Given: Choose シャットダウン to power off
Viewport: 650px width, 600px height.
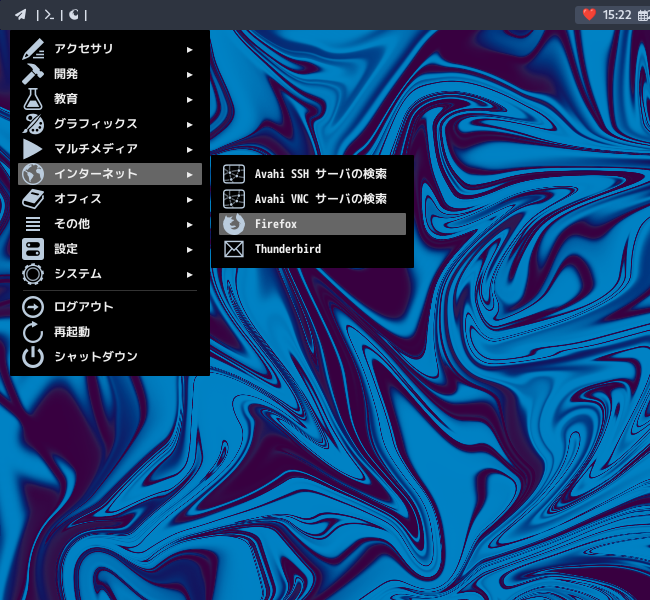Looking at the screenshot, I should (110, 357).
